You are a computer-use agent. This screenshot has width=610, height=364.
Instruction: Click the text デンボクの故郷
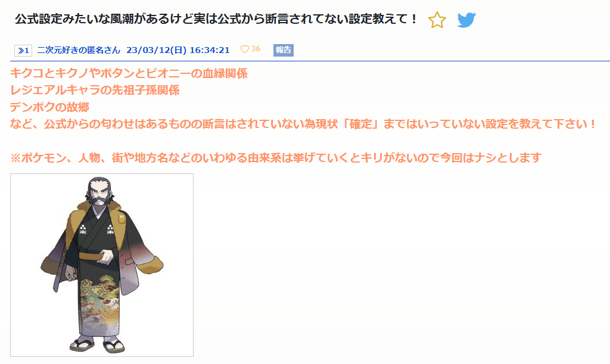tap(50, 107)
